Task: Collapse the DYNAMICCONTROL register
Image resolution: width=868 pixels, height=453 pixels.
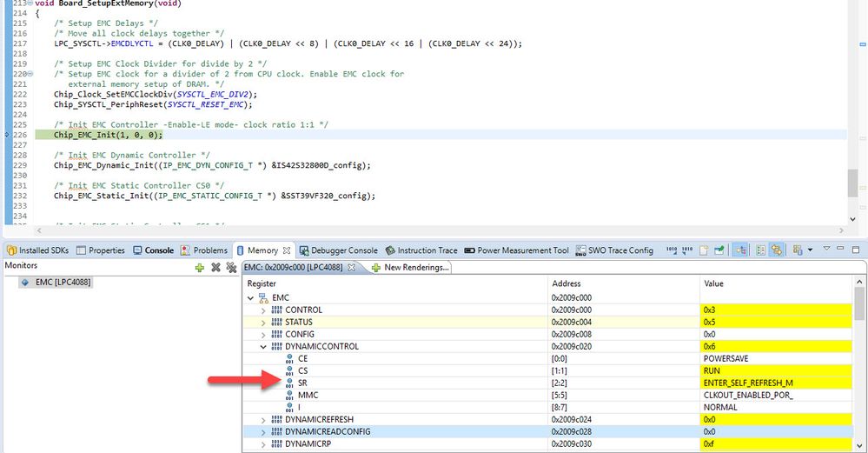Action: coord(263,347)
